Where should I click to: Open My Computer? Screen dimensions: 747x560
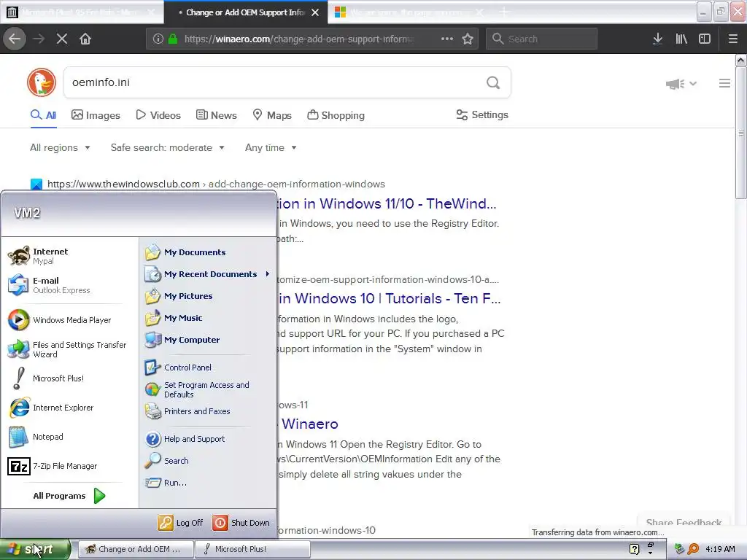(x=182, y=340)
